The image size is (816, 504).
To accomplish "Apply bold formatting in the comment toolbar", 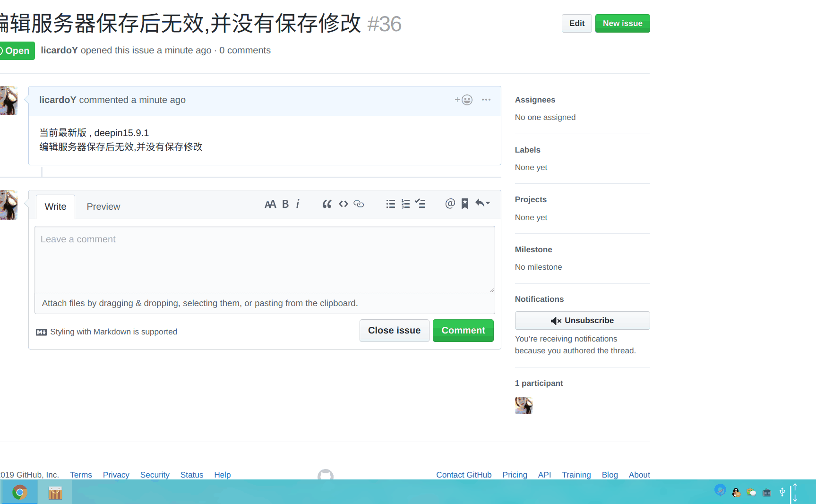I will pos(285,204).
